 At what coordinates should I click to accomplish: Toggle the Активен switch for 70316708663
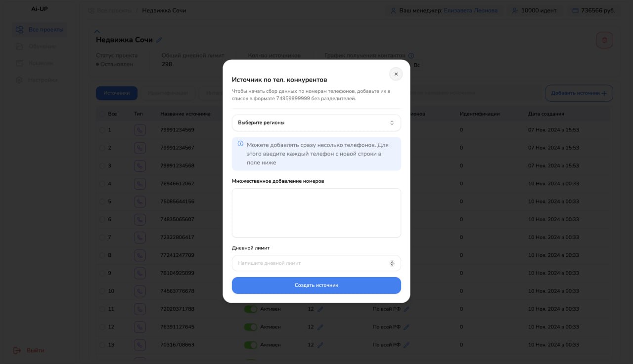(x=251, y=345)
